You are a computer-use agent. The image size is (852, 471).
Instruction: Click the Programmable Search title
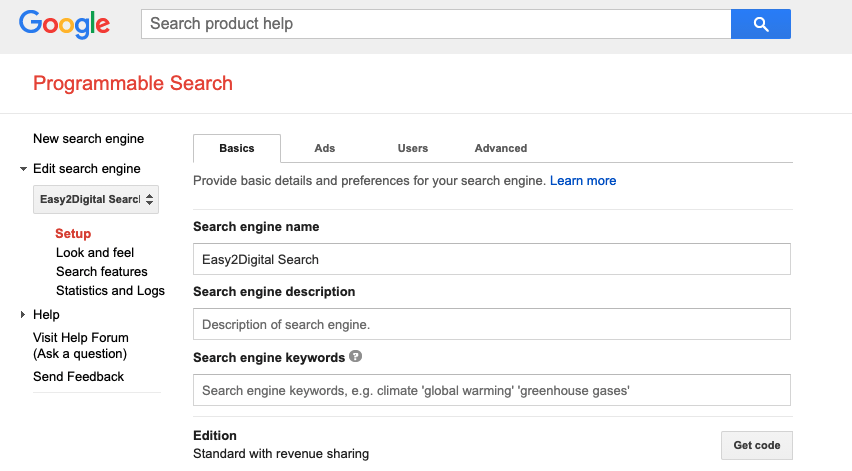click(133, 83)
